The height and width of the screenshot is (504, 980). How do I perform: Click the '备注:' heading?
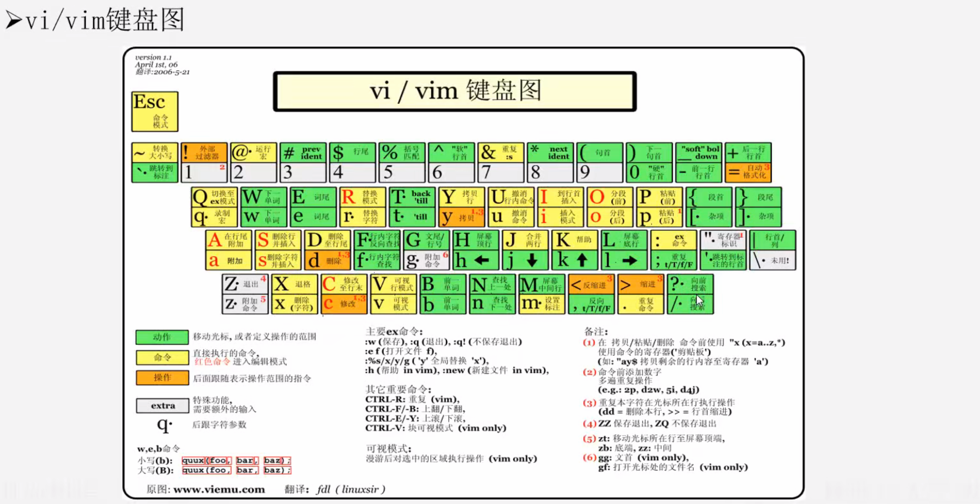click(x=596, y=331)
